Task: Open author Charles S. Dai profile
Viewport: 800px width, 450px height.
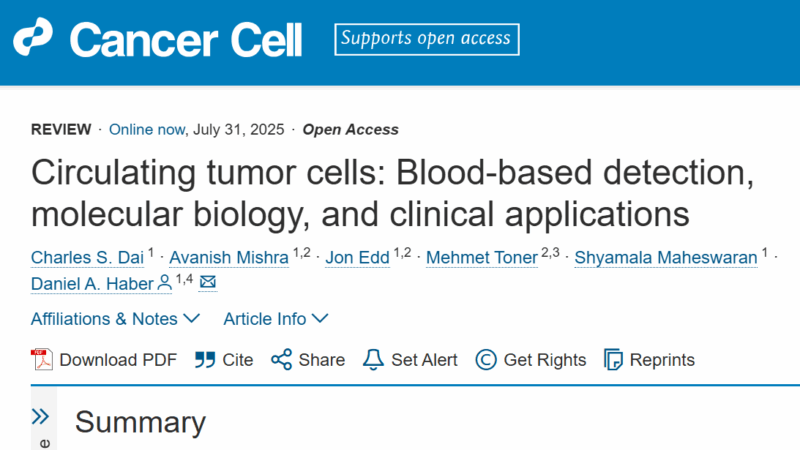Action: pos(87,258)
